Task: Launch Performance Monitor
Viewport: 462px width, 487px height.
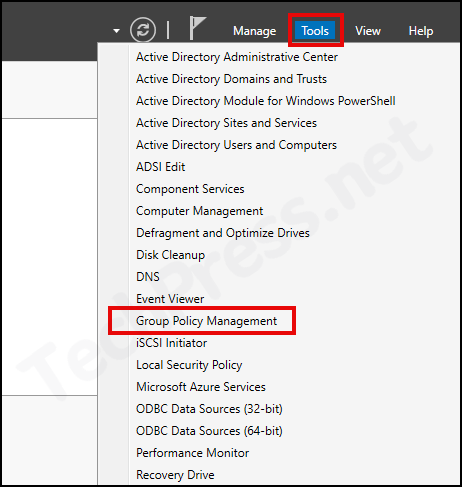Action: click(x=192, y=453)
